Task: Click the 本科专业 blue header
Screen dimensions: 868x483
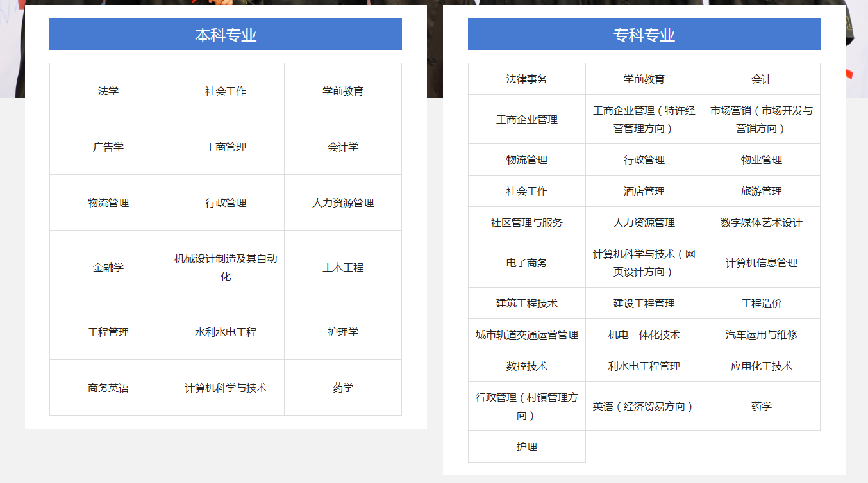Action: pos(226,35)
